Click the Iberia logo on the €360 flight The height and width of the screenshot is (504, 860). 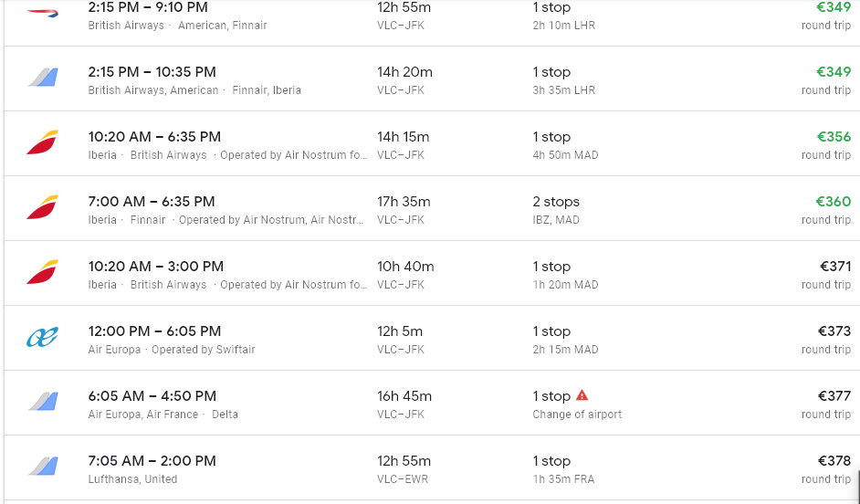(x=42, y=208)
